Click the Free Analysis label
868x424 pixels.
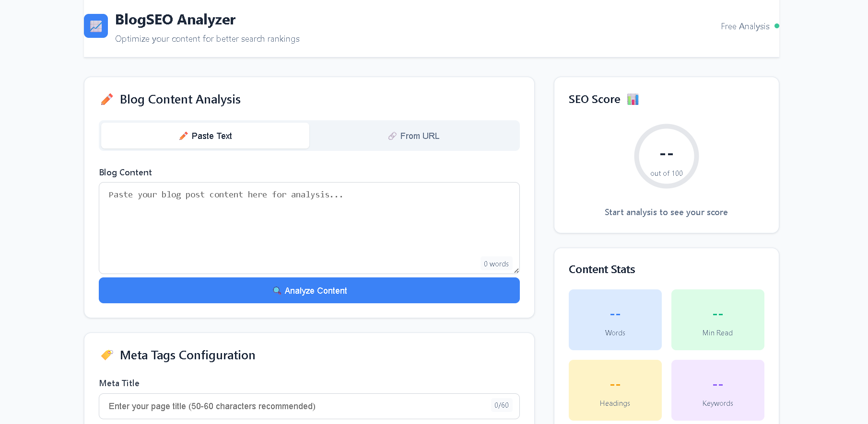745,26
